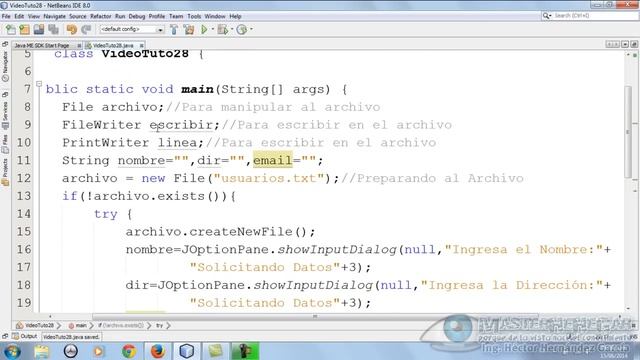Switch to VideoTuto28.java tab
The height and width of the screenshot is (360, 640).
coord(113,45)
